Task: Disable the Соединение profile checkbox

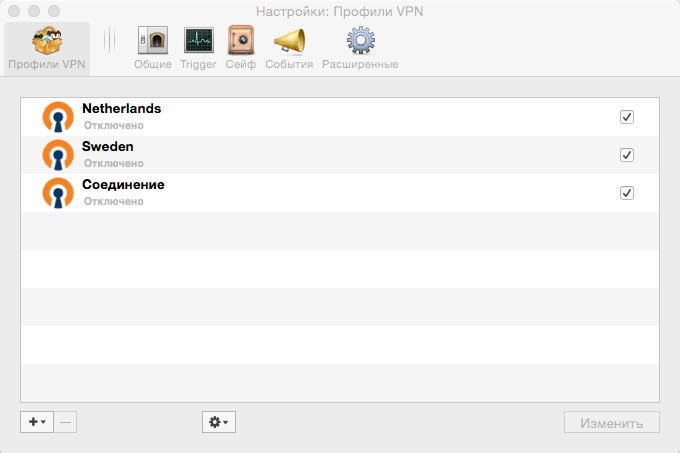Action: (627, 193)
